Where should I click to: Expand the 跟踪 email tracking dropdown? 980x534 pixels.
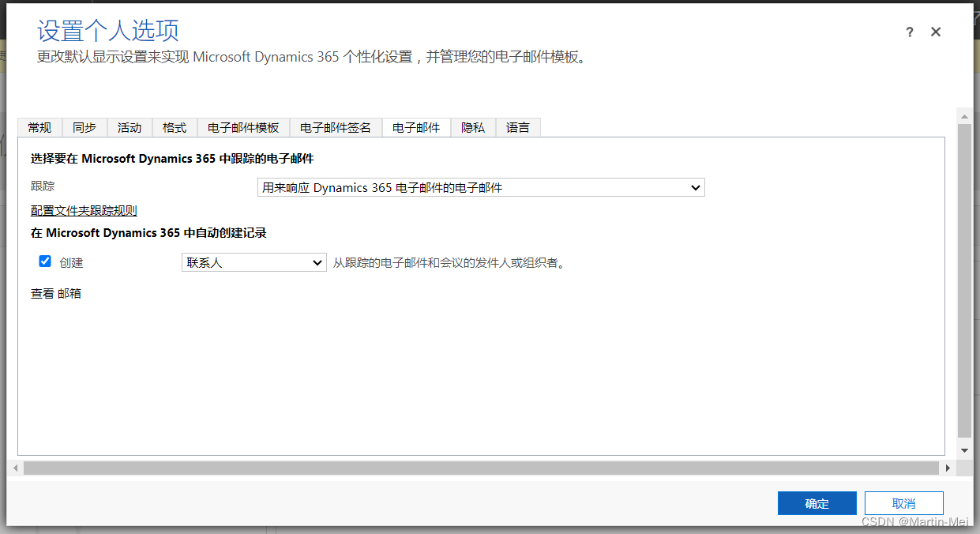481,187
